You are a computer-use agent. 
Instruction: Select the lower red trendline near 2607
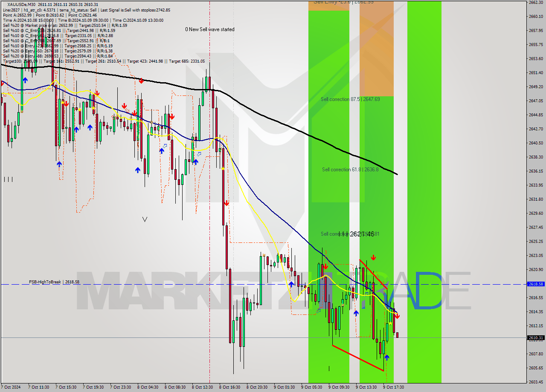(x=358, y=358)
